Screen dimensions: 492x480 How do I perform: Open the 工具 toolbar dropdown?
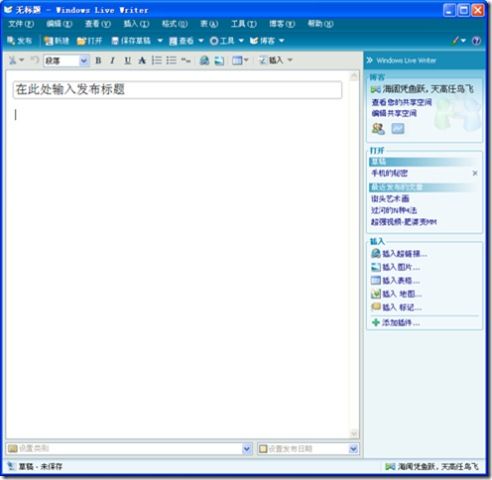pyautogui.click(x=241, y=41)
